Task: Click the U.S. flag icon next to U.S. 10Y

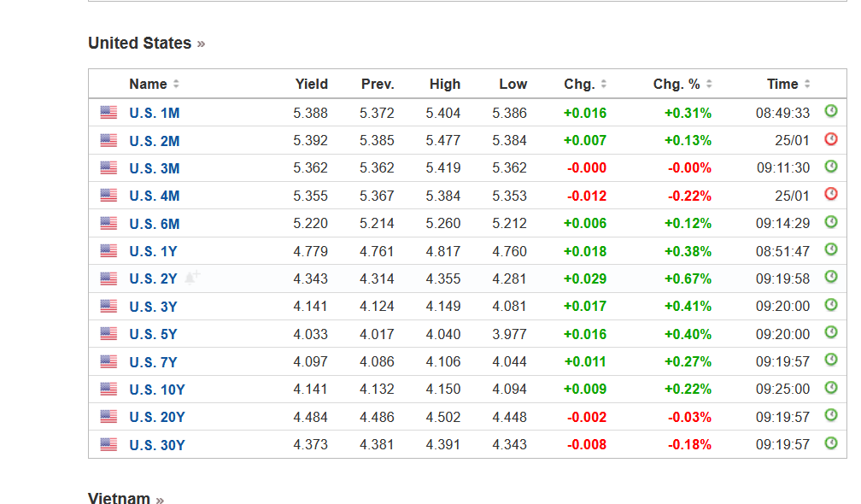Action: click(x=108, y=388)
